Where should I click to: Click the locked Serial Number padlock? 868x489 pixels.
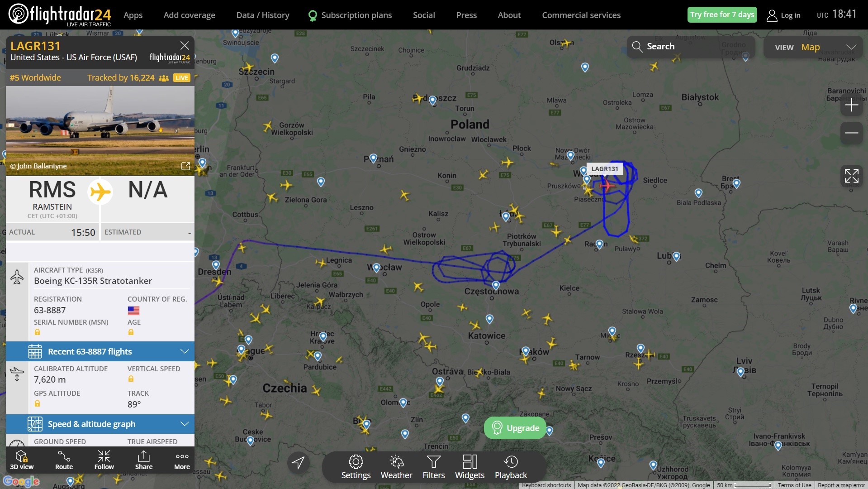tap(37, 332)
